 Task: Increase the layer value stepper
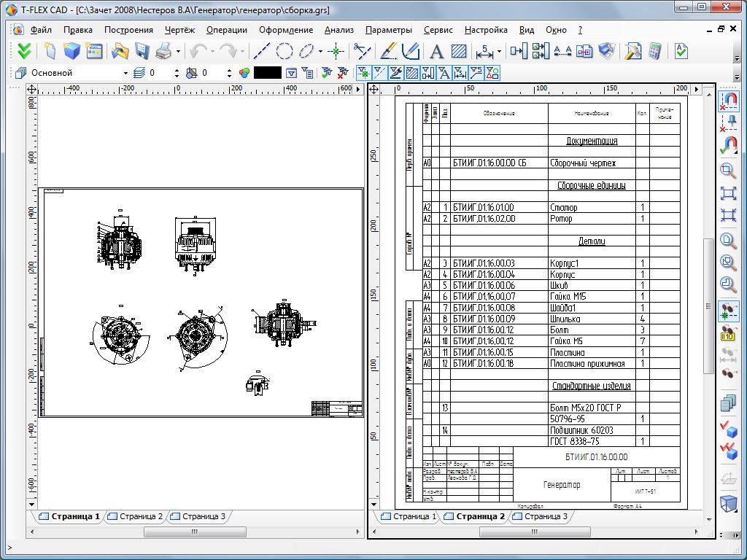point(177,71)
